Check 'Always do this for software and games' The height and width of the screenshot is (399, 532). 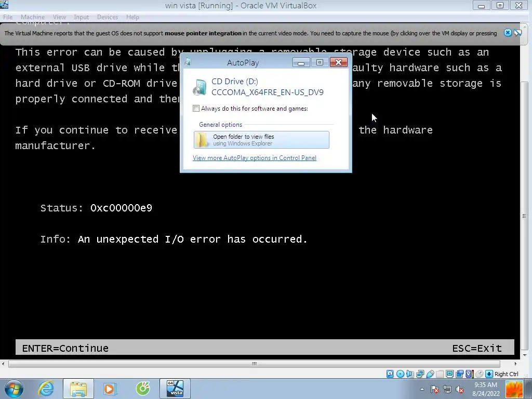(x=196, y=108)
